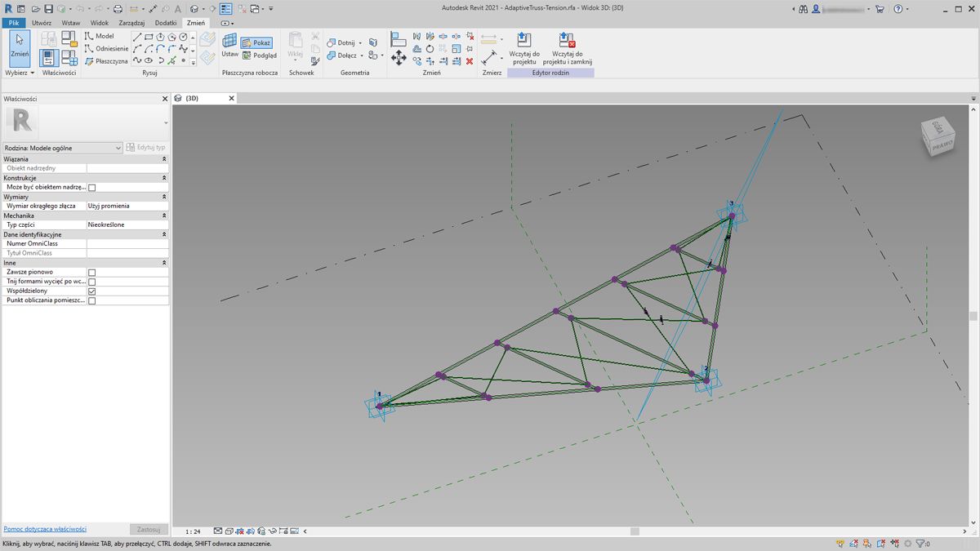Click the vertical scrollbar thumb in 3D view

[x=973, y=316]
